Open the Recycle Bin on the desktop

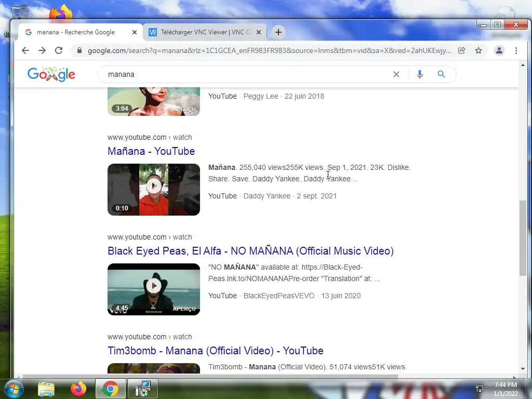pos(20,12)
